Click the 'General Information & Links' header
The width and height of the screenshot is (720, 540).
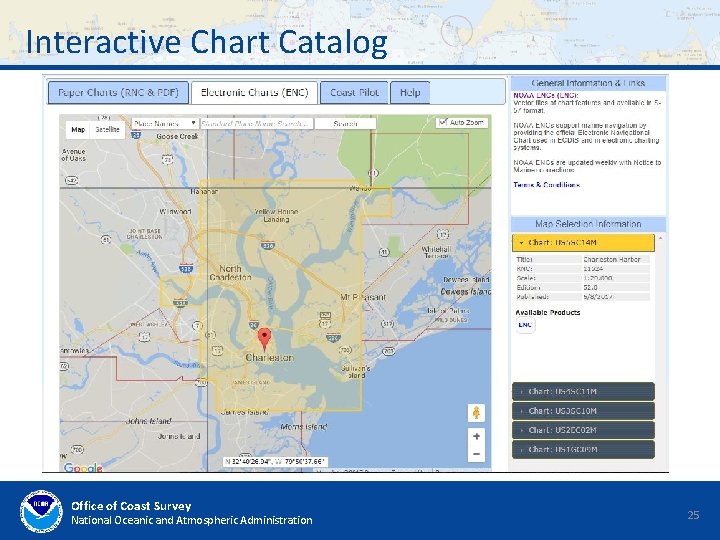(x=588, y=83)
